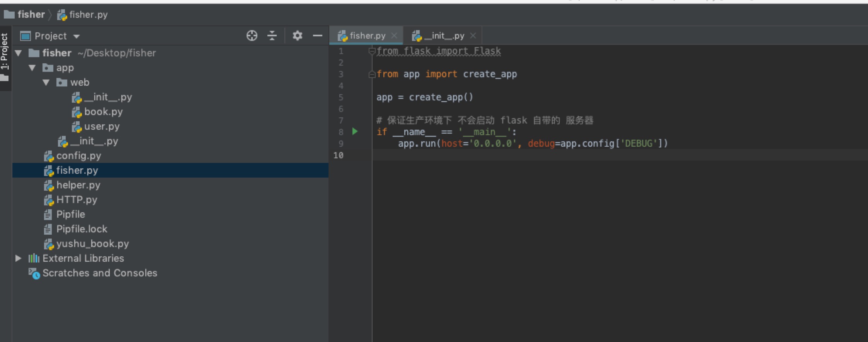Switch to the __init__.py editor tab

[x=444, y=36]
